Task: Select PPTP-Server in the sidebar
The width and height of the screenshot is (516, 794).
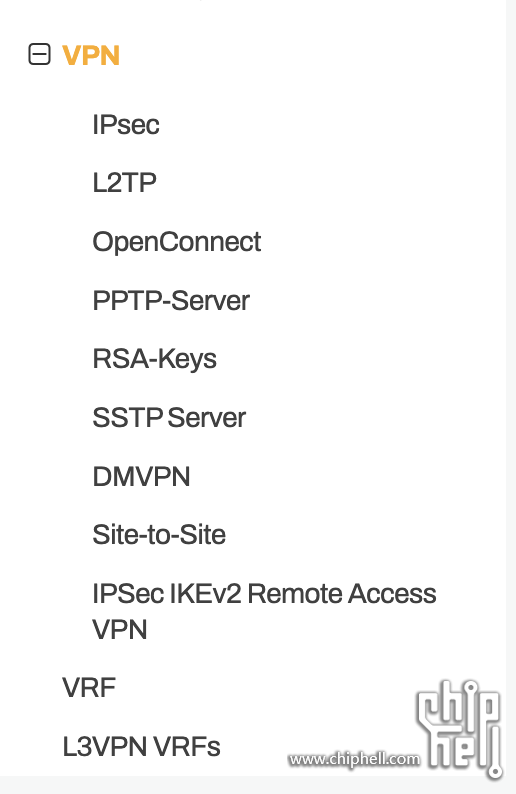Action: [x=171, y=300]
